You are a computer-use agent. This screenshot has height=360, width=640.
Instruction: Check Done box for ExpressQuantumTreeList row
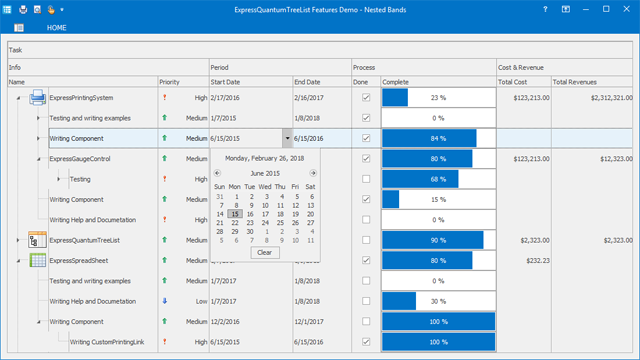[366, 240]
